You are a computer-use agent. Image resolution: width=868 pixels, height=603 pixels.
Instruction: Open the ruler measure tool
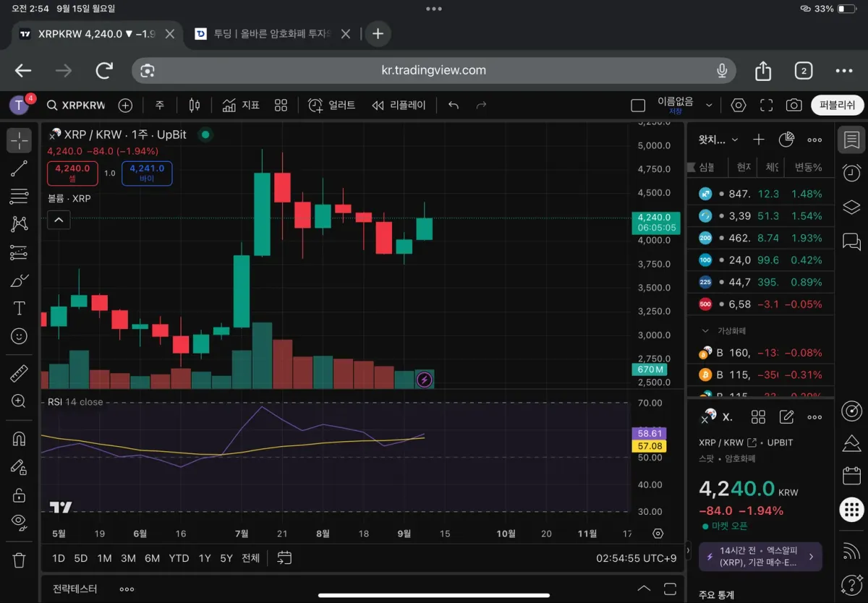(x=20, y=374)
